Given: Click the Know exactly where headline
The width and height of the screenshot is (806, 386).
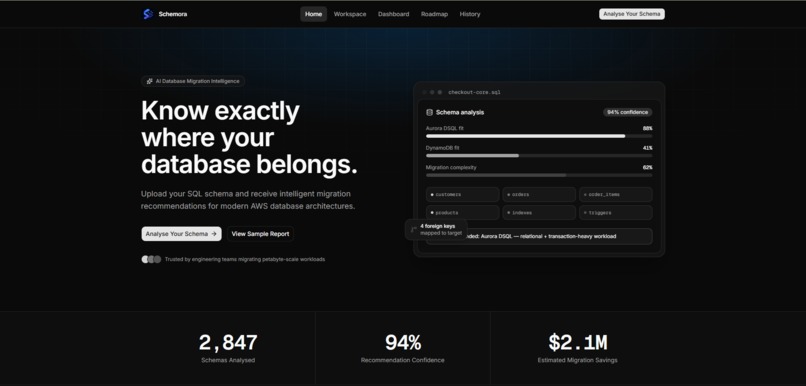Looking at the screenshot, I should pyautogui.click(x=249, y=138).
